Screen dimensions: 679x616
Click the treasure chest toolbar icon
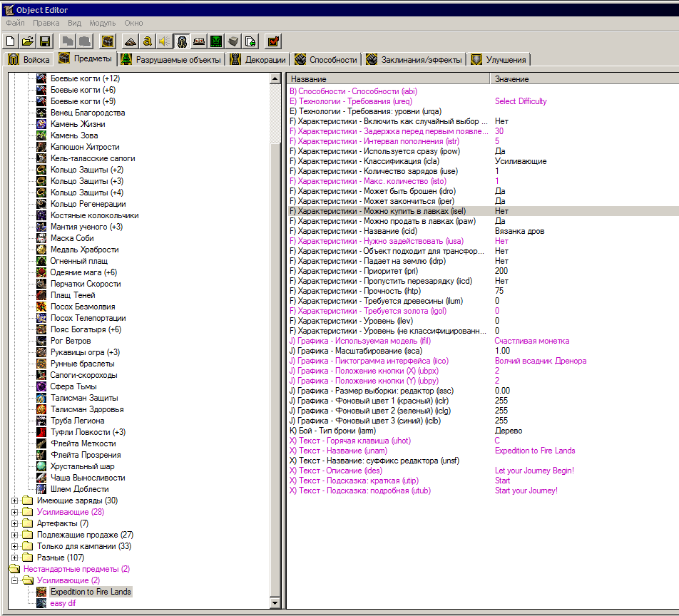tap(108, 41)
